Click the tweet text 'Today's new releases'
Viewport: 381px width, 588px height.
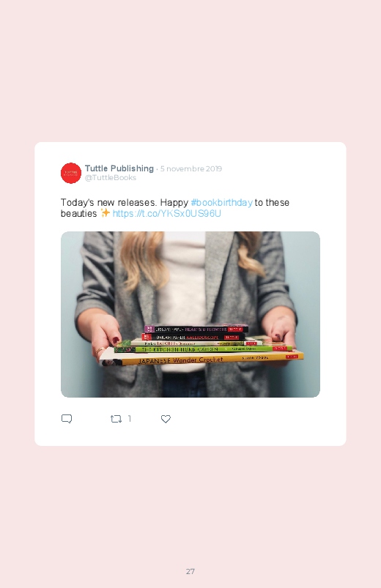click(108, 203)
